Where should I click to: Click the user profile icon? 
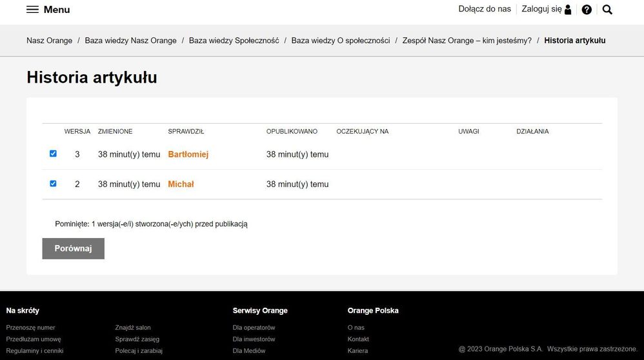point(568,10)
